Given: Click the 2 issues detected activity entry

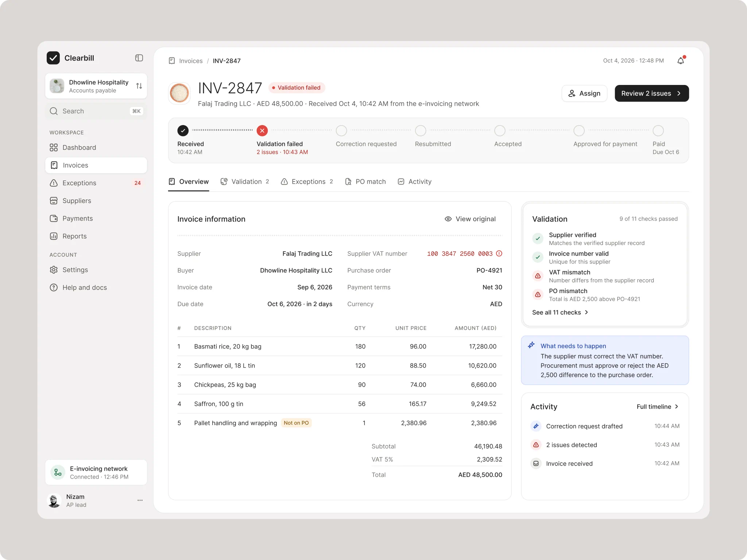Looking at the screenshot, I should point(605,445).
